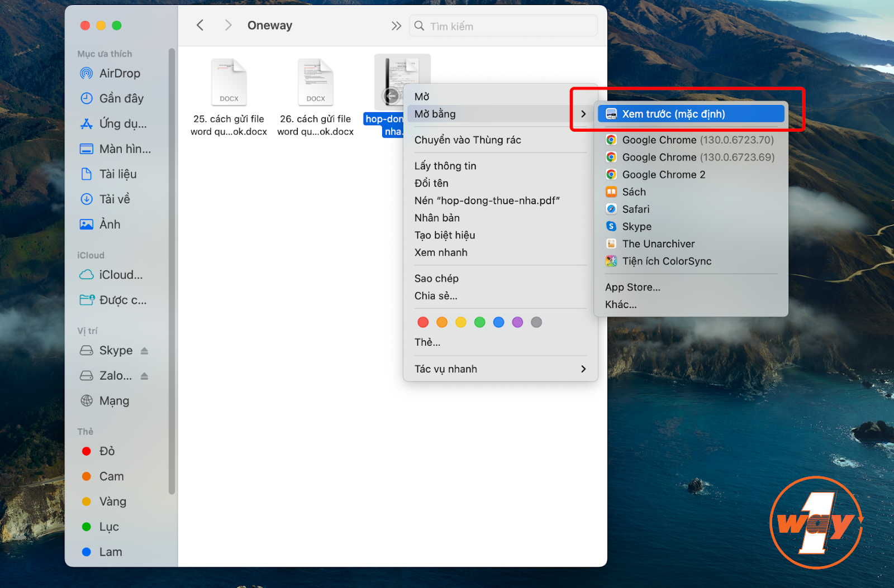Expand the Mở bằng submenu arrow
Screen dimensions: 894x588
click(x=583, y=114)
